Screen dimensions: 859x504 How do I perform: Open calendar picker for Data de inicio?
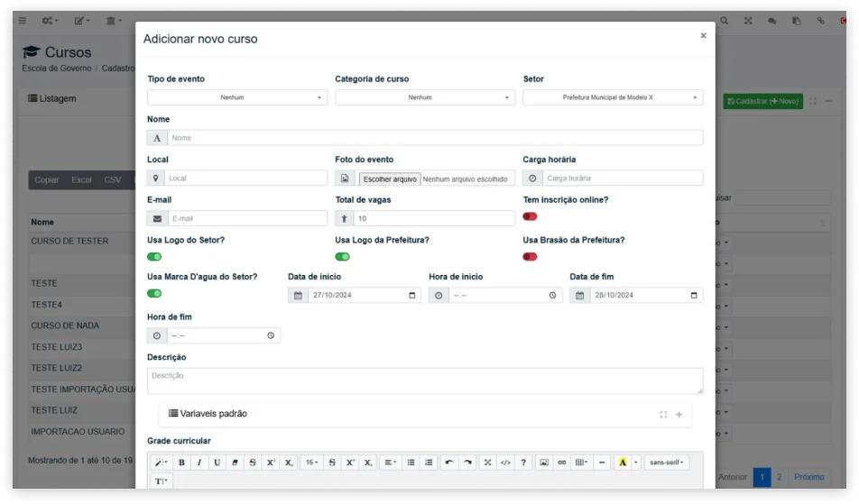pyautogui.click(x=412, y=296)
